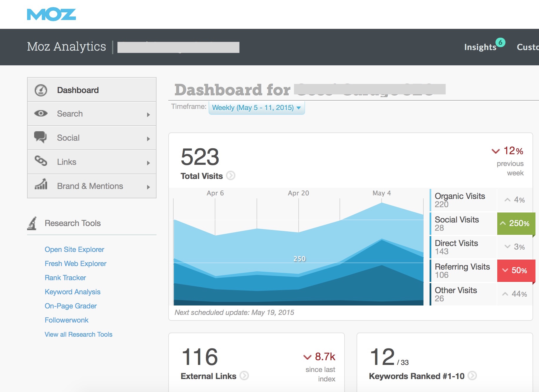Click the Research Tools microscope icon

click(x=32, y=223)
